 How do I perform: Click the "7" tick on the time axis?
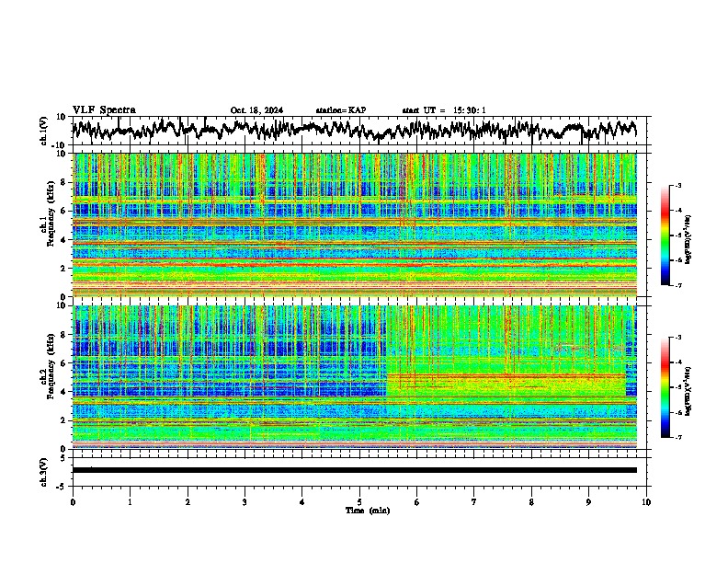click(x=474, y=502)
